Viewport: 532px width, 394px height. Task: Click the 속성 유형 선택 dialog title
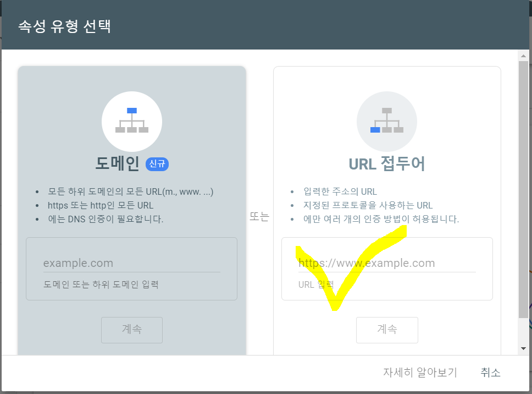click(x=64, y=26)
